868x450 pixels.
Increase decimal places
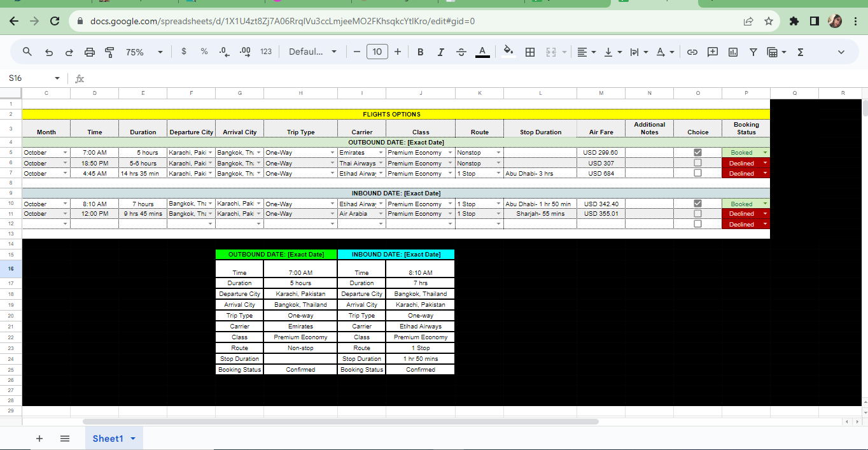[245, 52]
